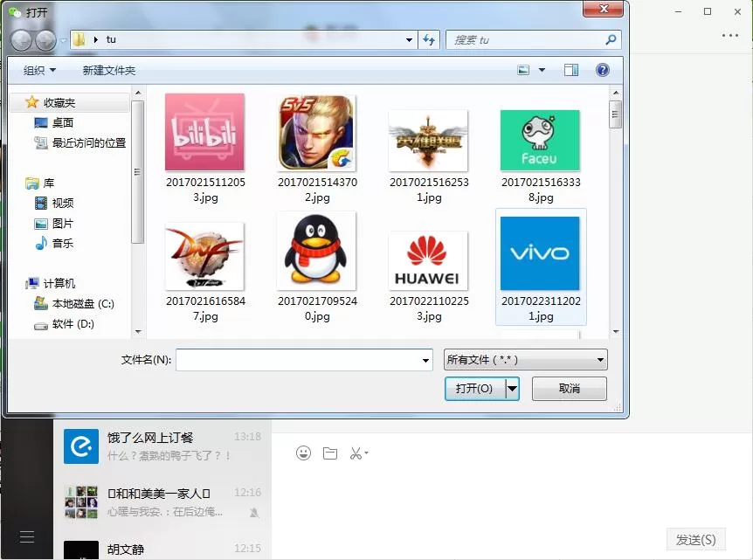Click the 和和美美一家人 group avatar

[x=81, y=501]
